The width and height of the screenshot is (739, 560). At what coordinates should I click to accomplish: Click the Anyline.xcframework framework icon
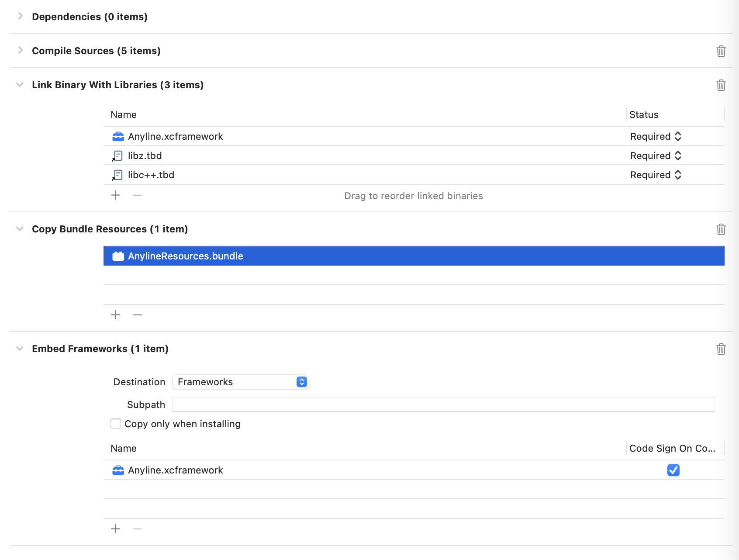(x=118, y=136)
